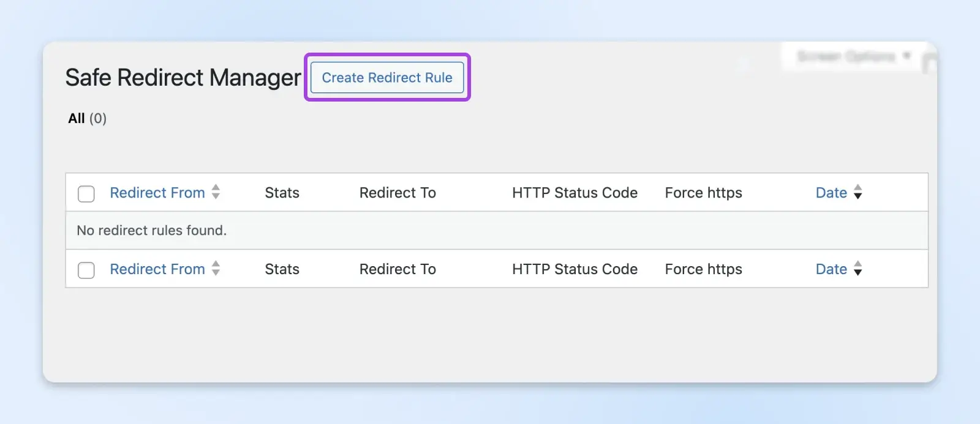Click the "No redirect rules found" row

click(152, 231)
